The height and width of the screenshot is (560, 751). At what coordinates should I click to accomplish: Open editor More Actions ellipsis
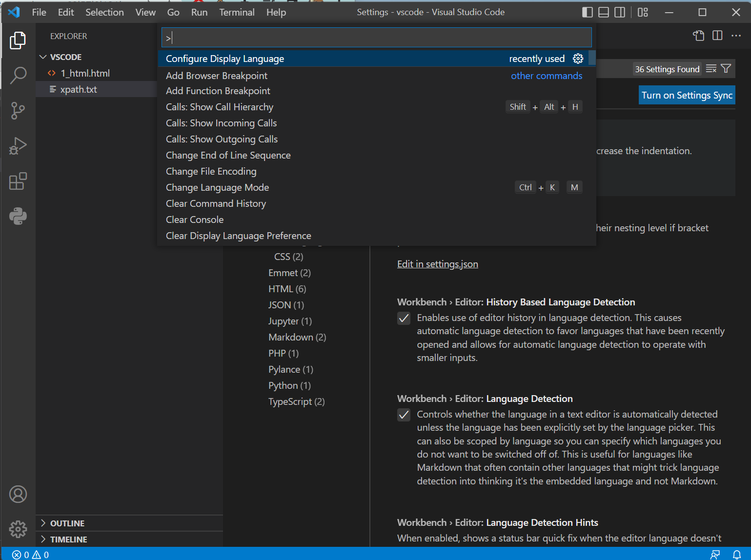click(736, 36)
